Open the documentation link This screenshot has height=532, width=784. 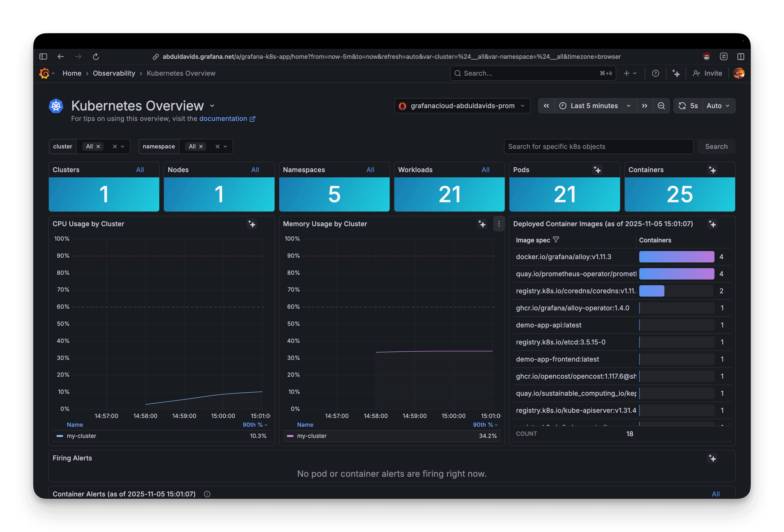point(223,119)
